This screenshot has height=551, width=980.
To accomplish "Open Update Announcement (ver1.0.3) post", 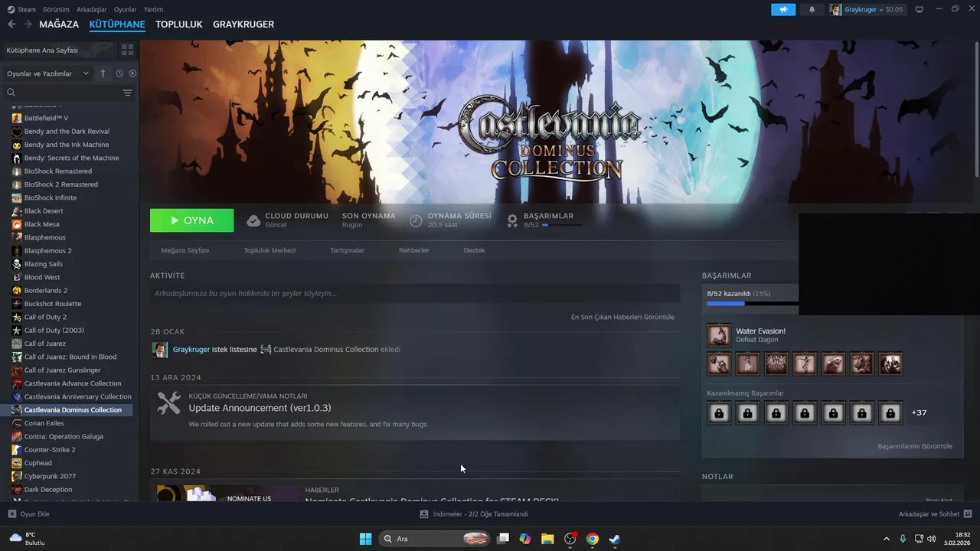I will pyautogui.click(x=260, y=408).
